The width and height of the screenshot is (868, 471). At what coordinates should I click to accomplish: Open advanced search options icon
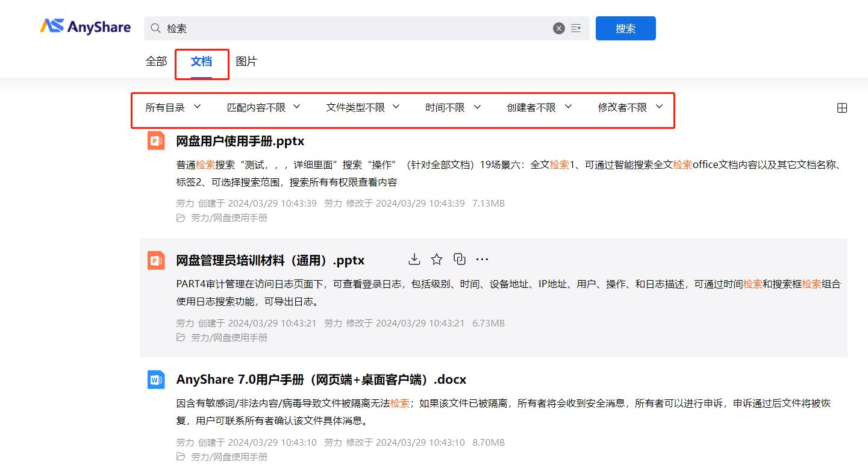point(576,28)
